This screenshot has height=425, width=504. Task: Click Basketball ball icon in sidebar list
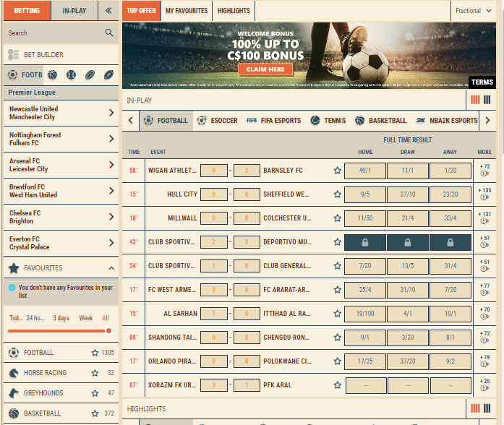coord(14,413)
